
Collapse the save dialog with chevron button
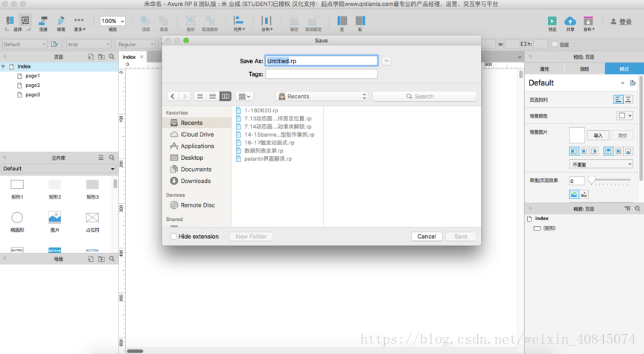click(x=386, y=61)
